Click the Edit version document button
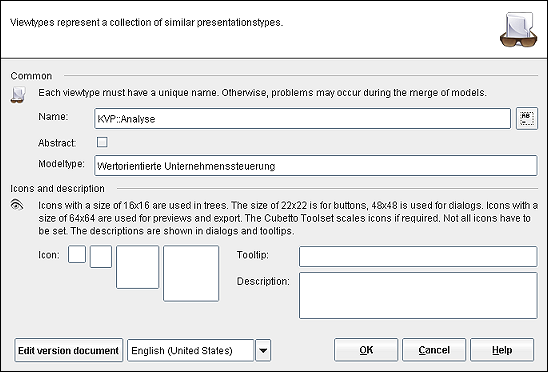Image resolution: width=548 pixels, height=372 pixels. (x=68, y=350)
